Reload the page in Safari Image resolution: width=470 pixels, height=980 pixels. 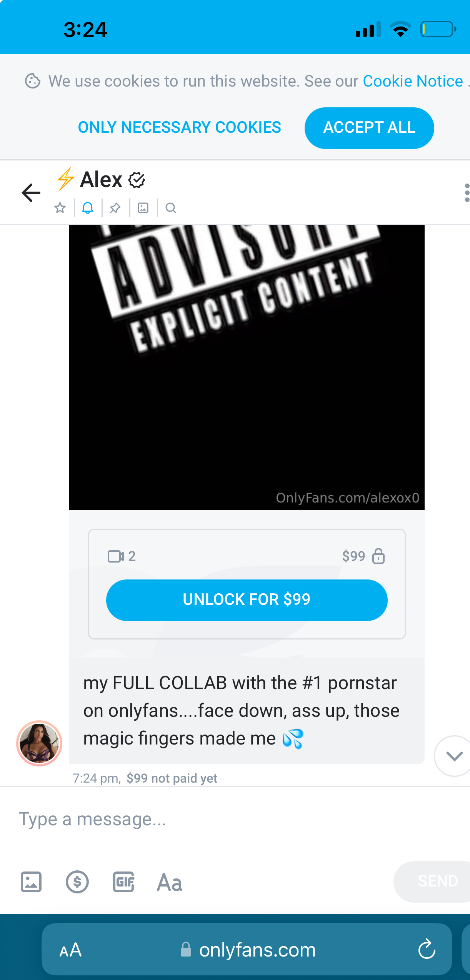(427, 949)
